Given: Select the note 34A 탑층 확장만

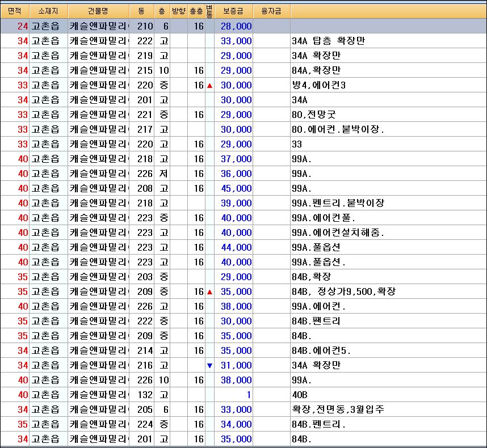Looking at the screenshot, I should pyautogui.click(x=328, y=41).
